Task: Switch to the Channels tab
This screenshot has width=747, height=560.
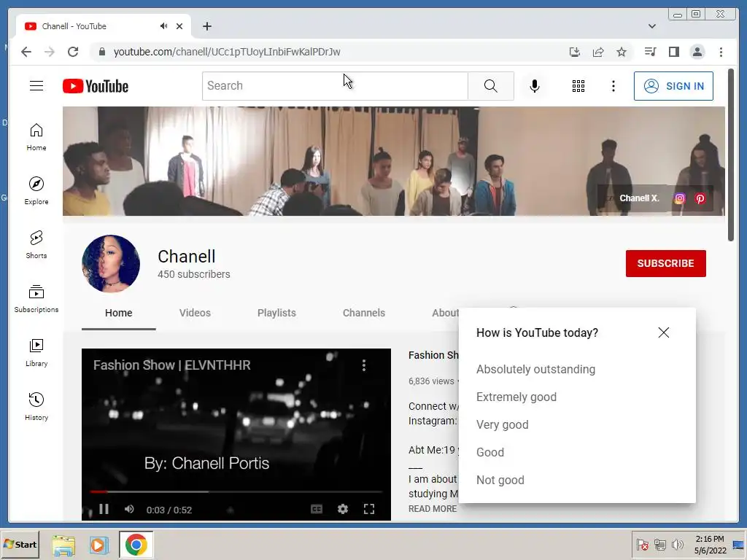Action: (364, 313)
